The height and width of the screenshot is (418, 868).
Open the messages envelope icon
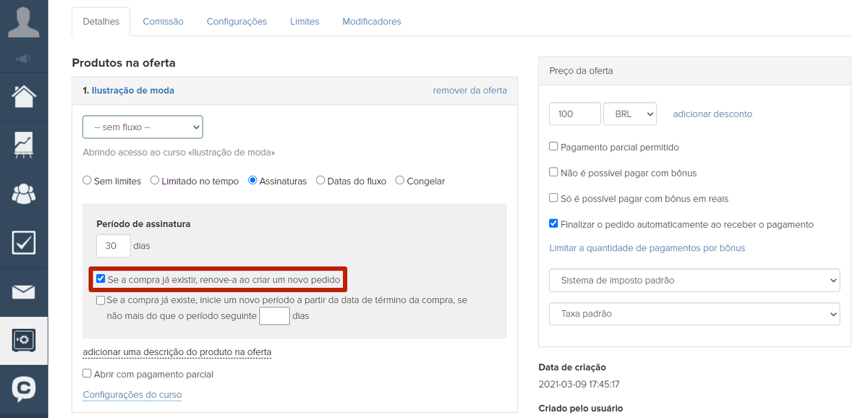tap(24, 292)
